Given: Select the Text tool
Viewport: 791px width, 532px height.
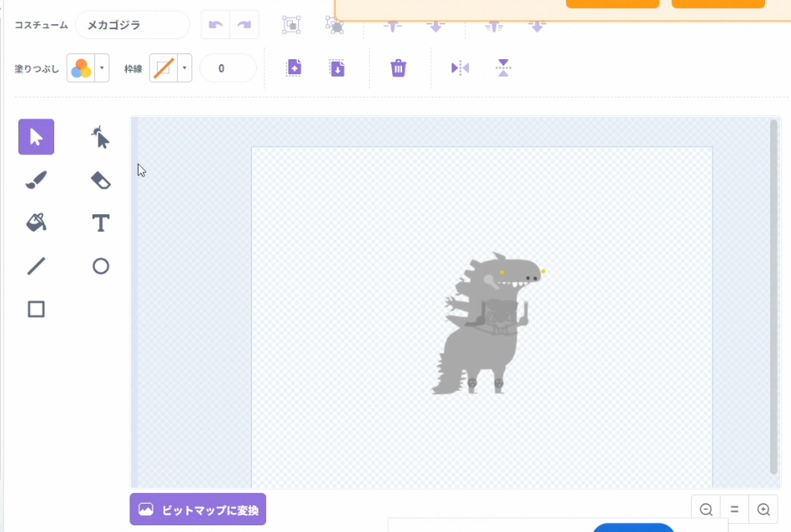Looking at the screenshot, I should [100, 223].
